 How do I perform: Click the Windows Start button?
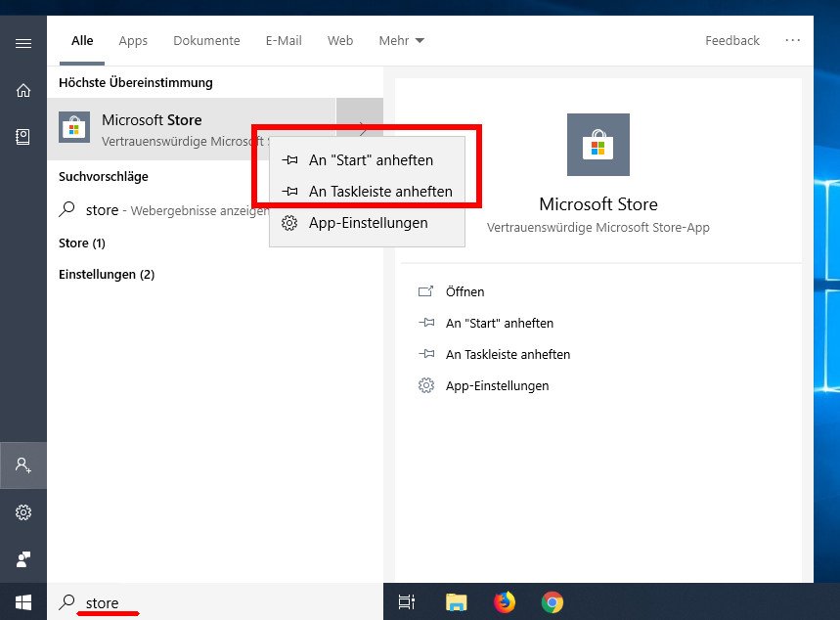[22, 601]
